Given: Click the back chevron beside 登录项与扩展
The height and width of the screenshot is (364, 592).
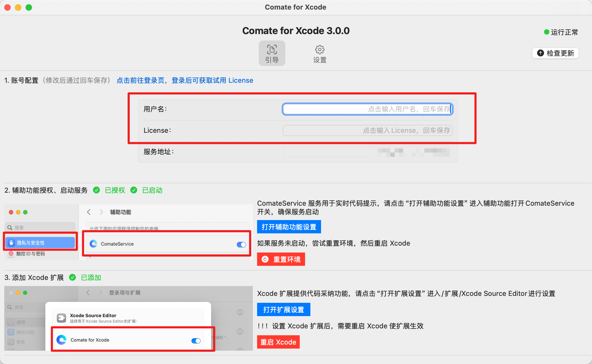Looking at the screenshot, I should [x=88, y=293].
